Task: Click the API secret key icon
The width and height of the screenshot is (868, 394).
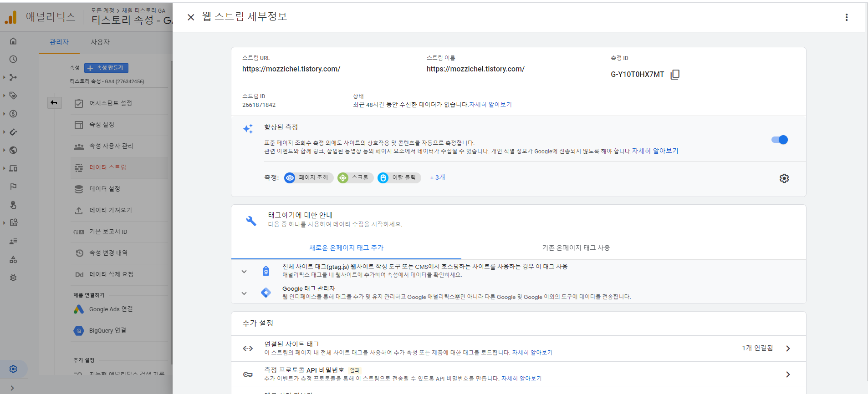Action: pyautogui.click(x=248, y=374)
